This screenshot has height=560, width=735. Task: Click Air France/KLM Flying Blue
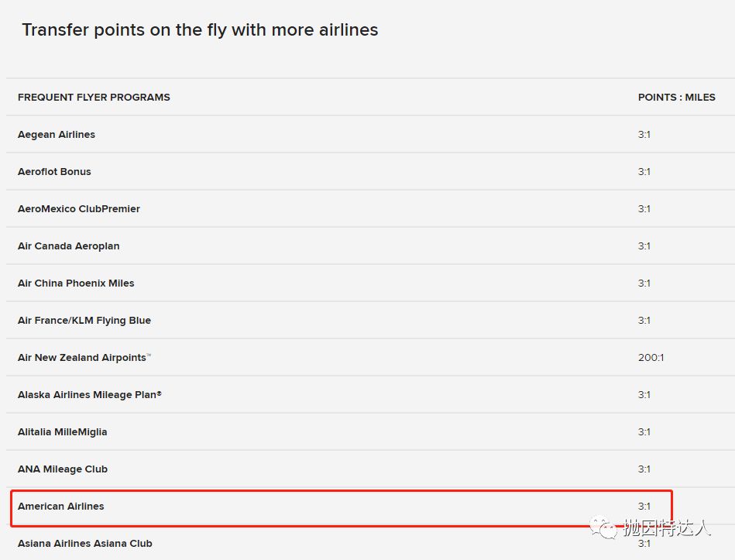[84, 321]
